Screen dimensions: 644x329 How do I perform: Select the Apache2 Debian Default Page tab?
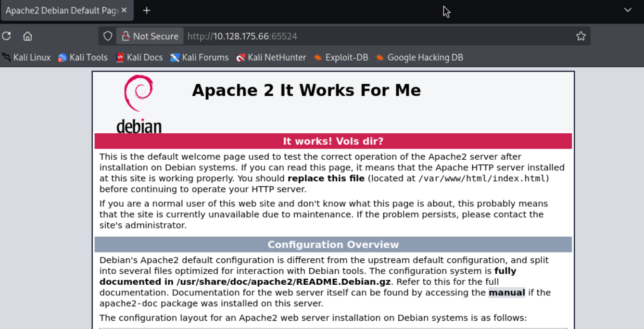(67, 10)
